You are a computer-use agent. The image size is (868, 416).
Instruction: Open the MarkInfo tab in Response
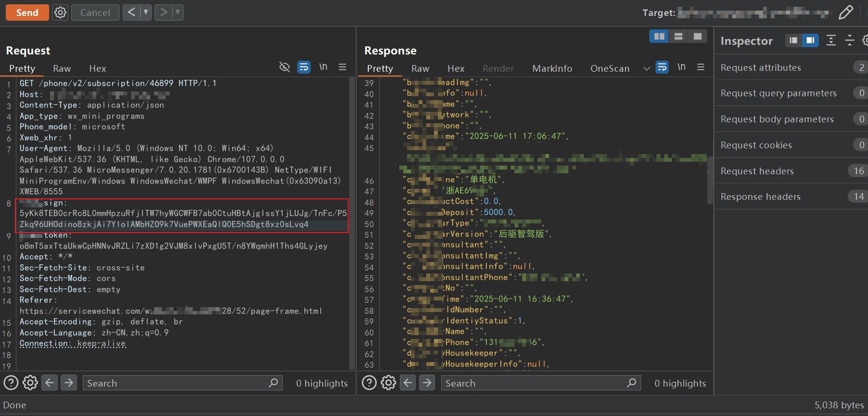click(x=552, y=68)
